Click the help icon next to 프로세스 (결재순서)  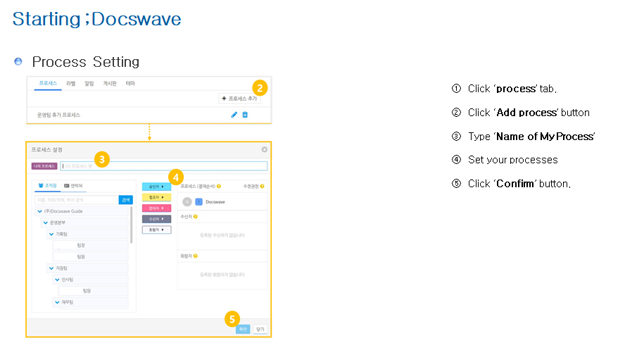219,186
